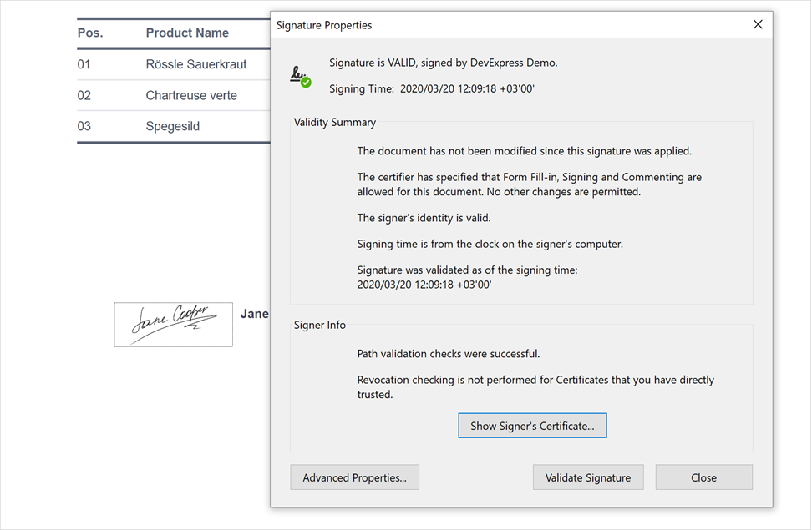Viewport: 812px width, 530px height.
Task: Click the "Signature is VALID" status text
Action: click(443, 63)
